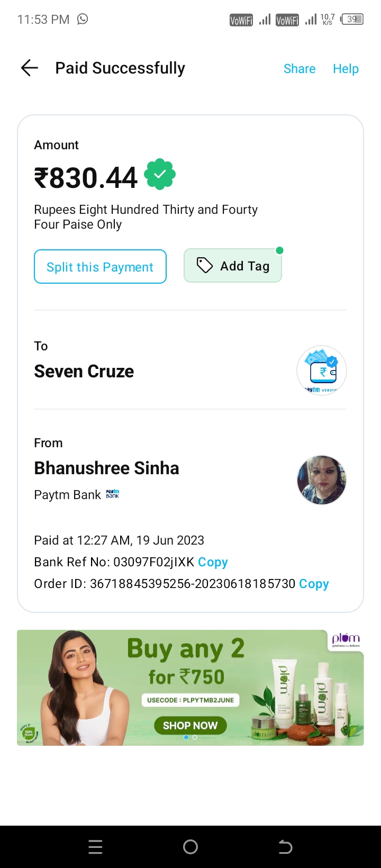
Task: Tap the Seven Cruze recipient name
Action: (84, 372)
